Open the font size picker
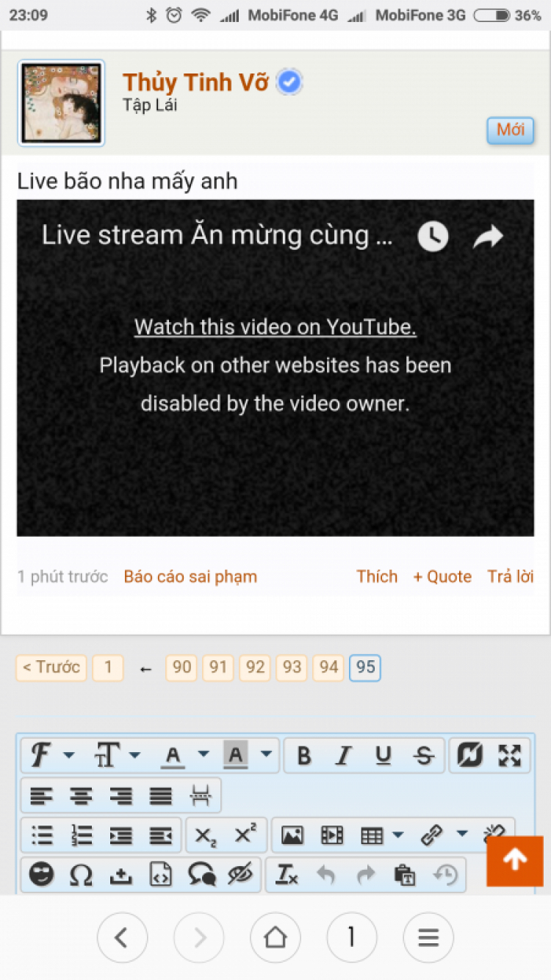The image size is (551, 980). pyautogui.click(x=107, y=755)
